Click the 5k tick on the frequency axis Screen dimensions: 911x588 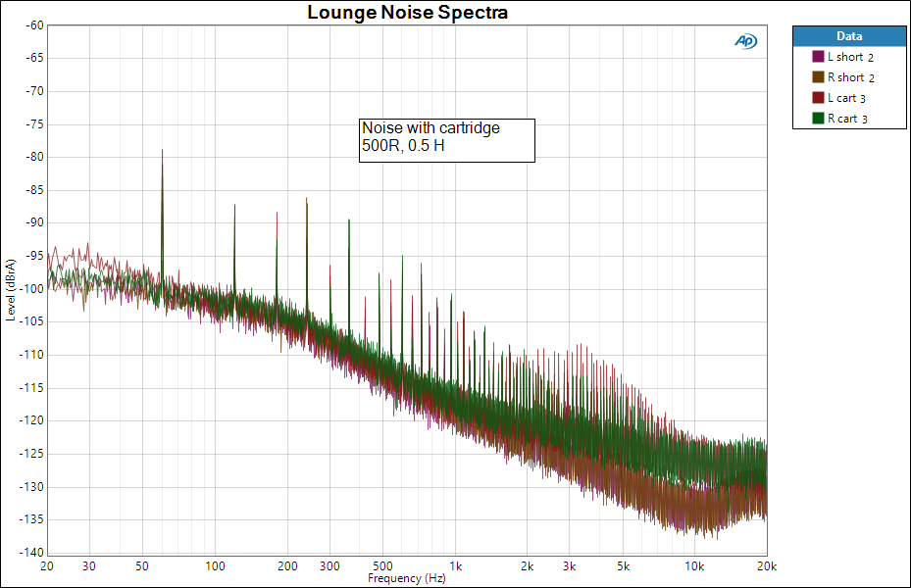click(x=623, y=565)
